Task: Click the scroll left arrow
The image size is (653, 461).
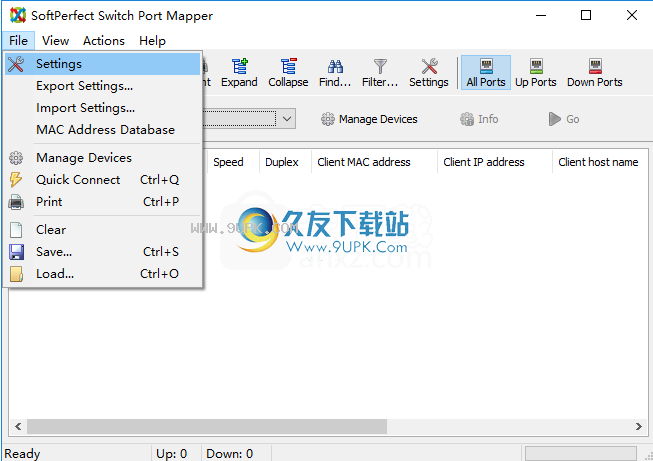Action: coord(18,426)
